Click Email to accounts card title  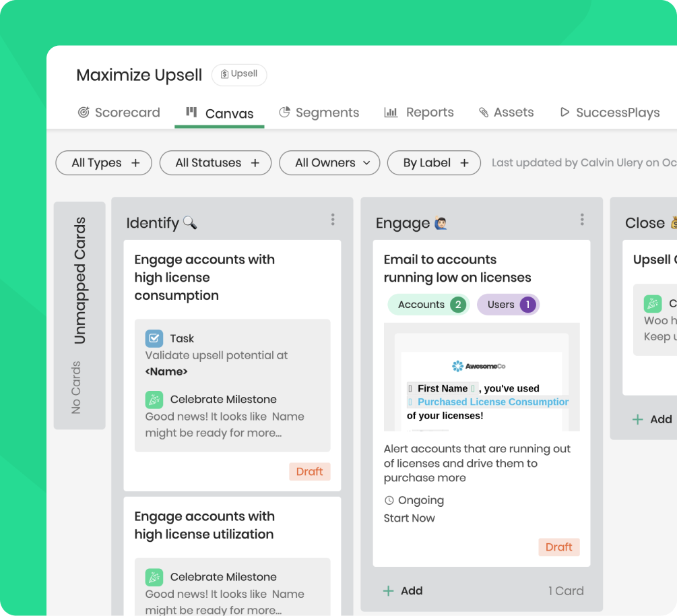[457, 268]
